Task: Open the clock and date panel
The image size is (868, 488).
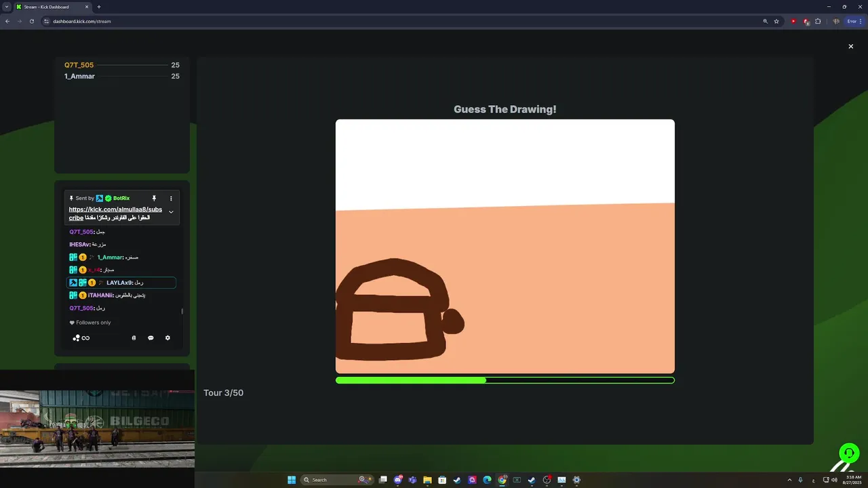Action: 853,480
